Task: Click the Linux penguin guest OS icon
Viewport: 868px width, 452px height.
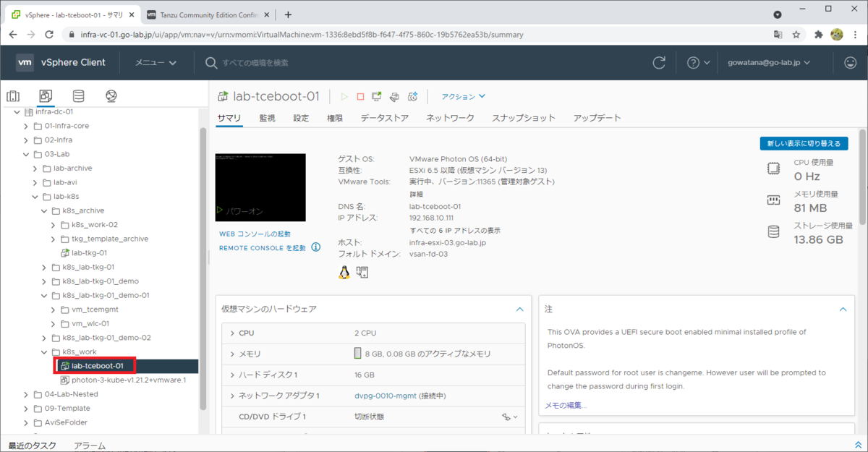Action: 344,272
